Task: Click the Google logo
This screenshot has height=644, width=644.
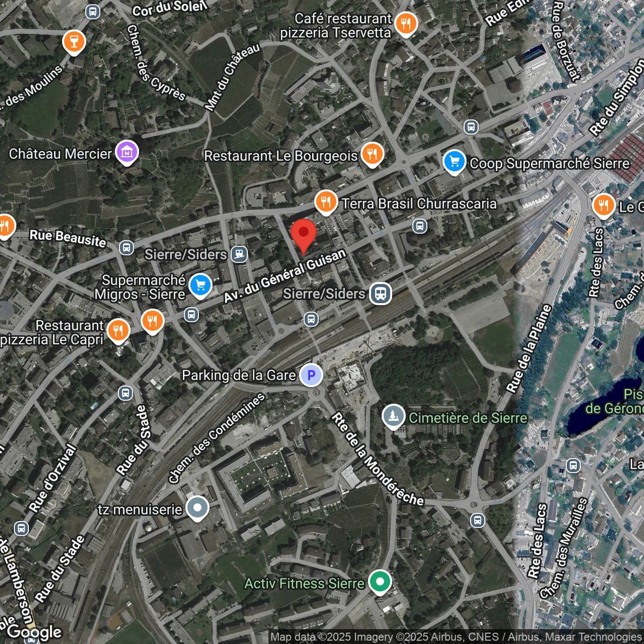Action: click(34, 632)
